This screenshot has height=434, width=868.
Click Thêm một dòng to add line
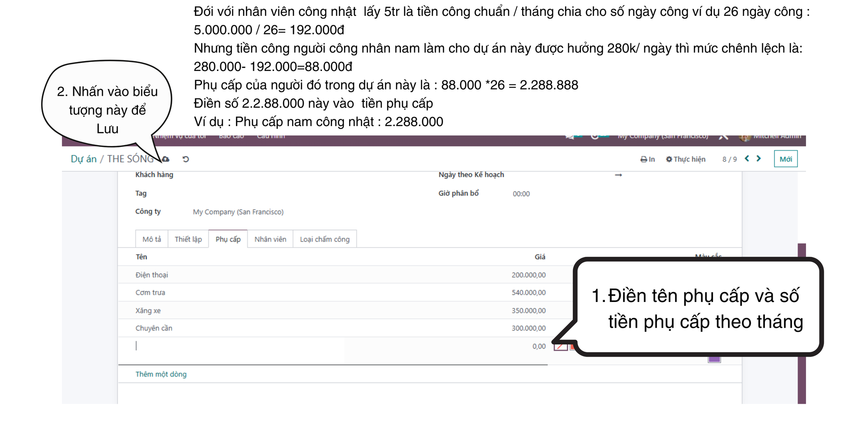click(x=161, y=374)
